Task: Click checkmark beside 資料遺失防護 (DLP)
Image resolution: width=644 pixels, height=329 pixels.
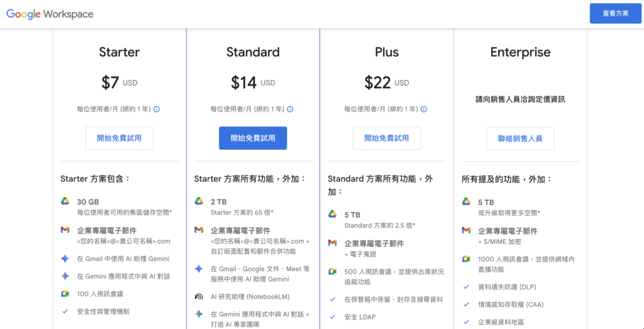Action: (466, 287)
